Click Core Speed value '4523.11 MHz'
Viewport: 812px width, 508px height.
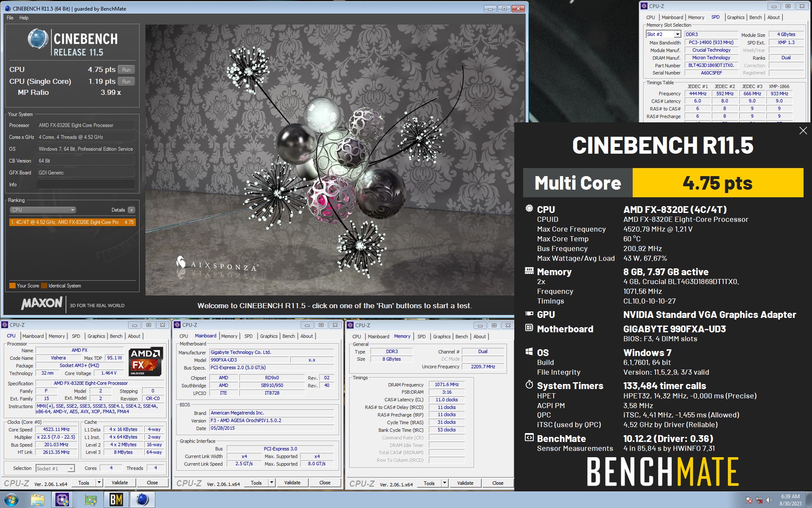[x=56, y=429]
